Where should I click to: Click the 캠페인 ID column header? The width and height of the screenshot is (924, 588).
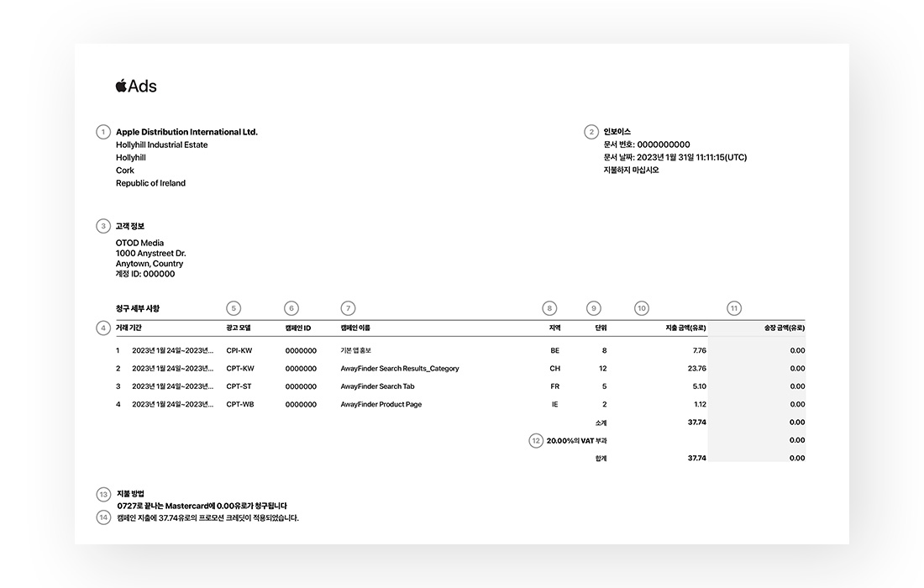point(298,328)
